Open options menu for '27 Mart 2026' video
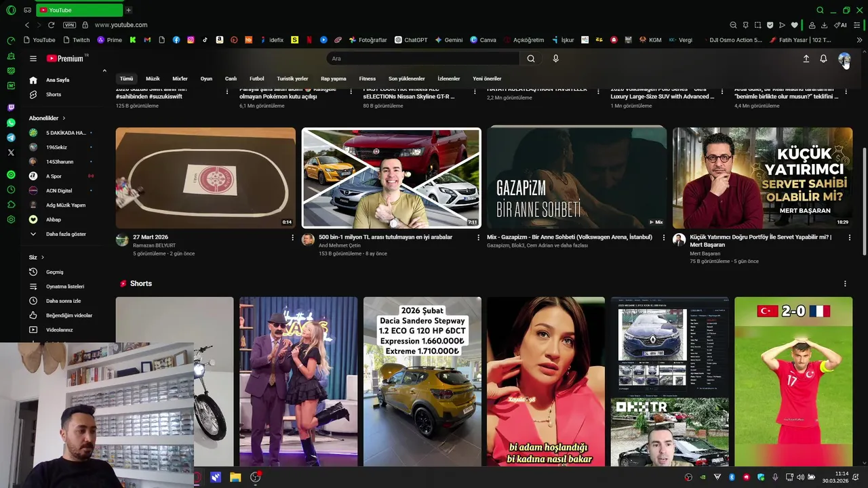Screen dimensions: 868x488 click(x=292, y=238)
